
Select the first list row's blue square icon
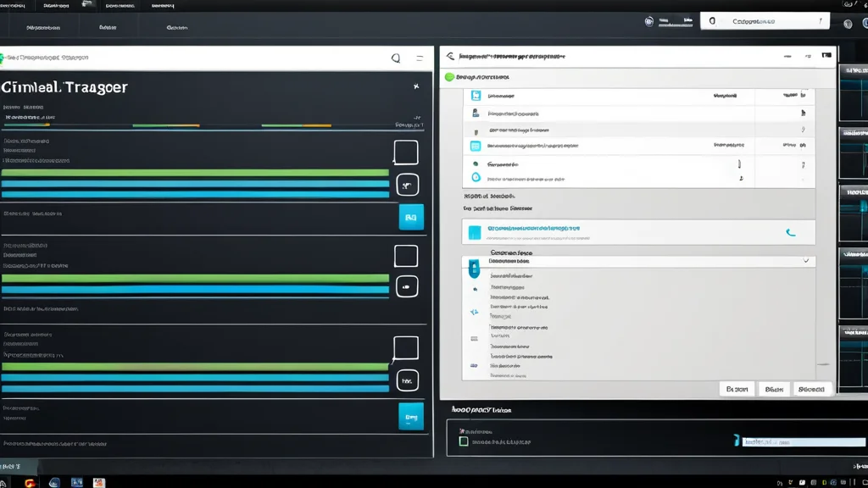476,95
